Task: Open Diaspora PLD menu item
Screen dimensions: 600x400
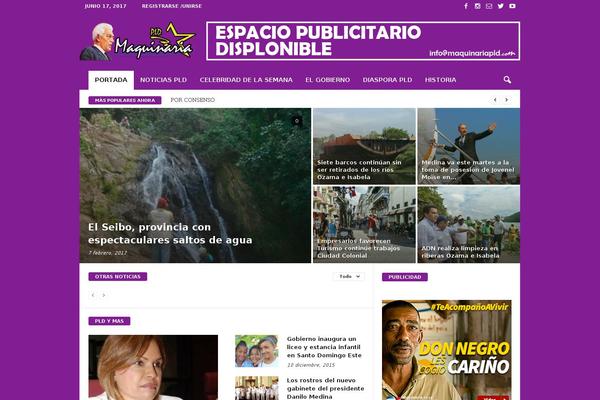Action: click(387, 80)
